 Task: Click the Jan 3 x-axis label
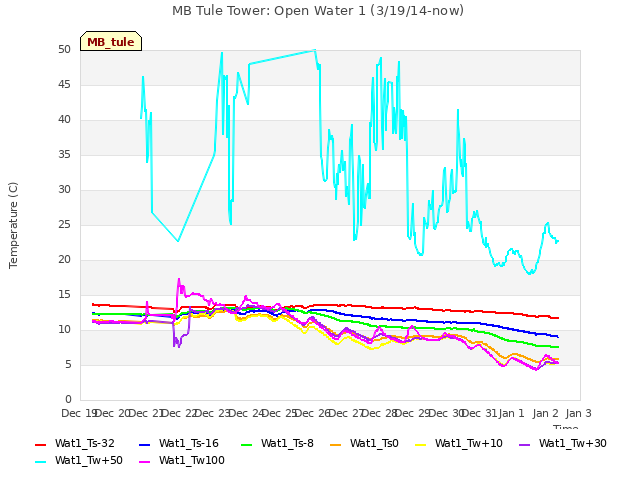[578, 414]
